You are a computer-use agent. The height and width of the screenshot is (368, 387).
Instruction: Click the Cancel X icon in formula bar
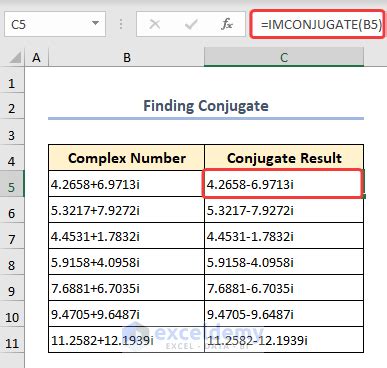pyautogui.click(x=155, y=24)
